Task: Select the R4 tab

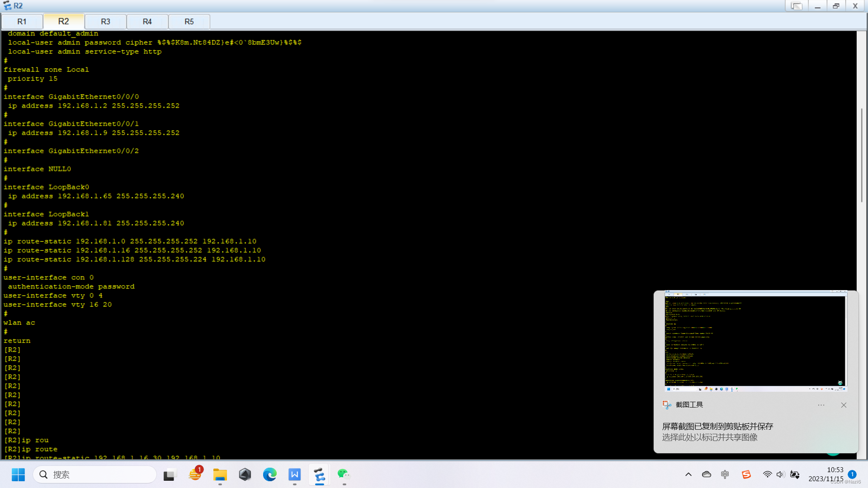Action: coord(147,22)
